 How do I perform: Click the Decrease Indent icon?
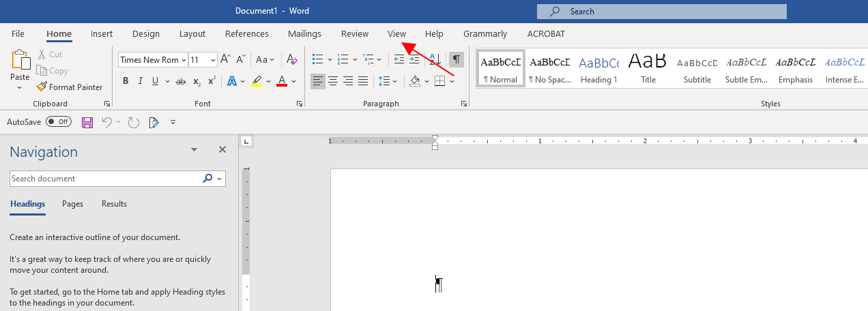coord(399,59)
